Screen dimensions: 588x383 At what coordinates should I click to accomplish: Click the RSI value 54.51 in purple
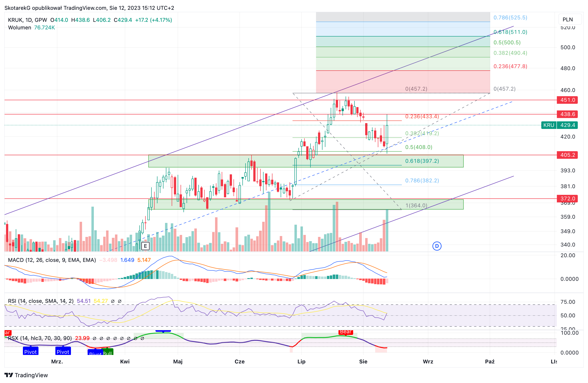pos(84,301)
